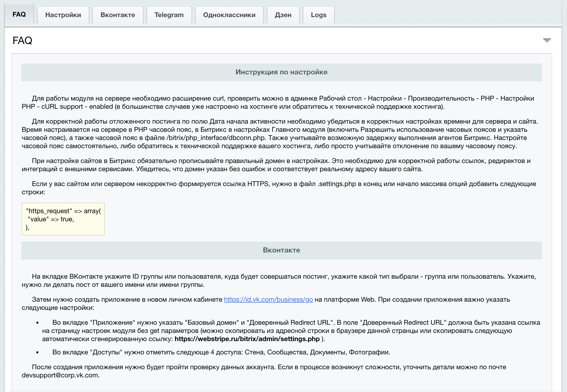Open the Дзен tab
The width and height of the screenshot is (567, 392).
click(x=283, y=15)
